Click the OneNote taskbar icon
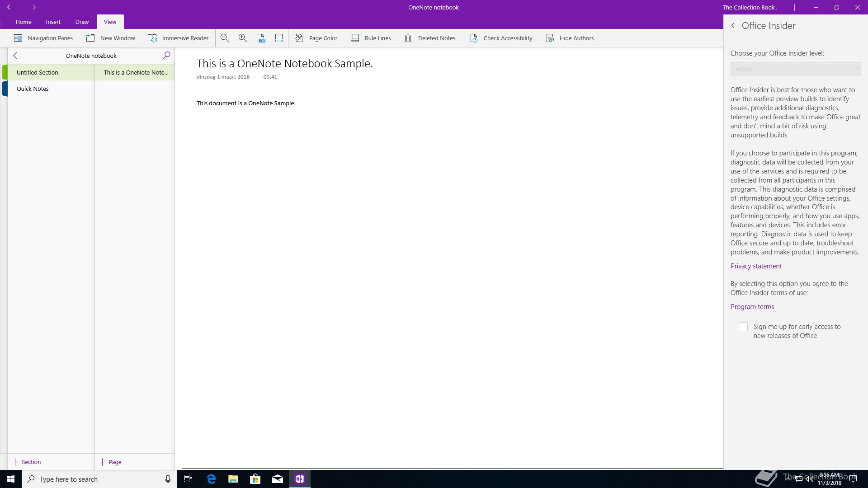This screenshot has width=868, height=488. [x=299, y=479]
